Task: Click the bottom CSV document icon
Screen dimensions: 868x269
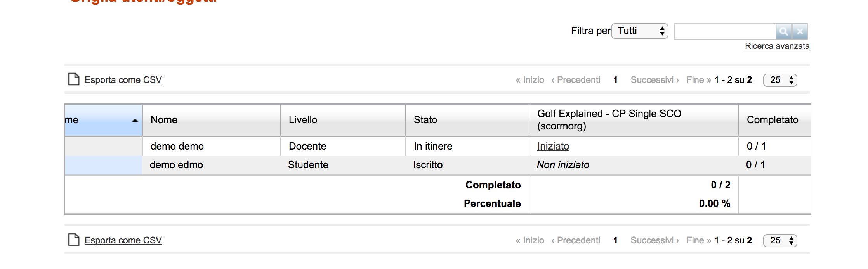Action: pos(74,240)
